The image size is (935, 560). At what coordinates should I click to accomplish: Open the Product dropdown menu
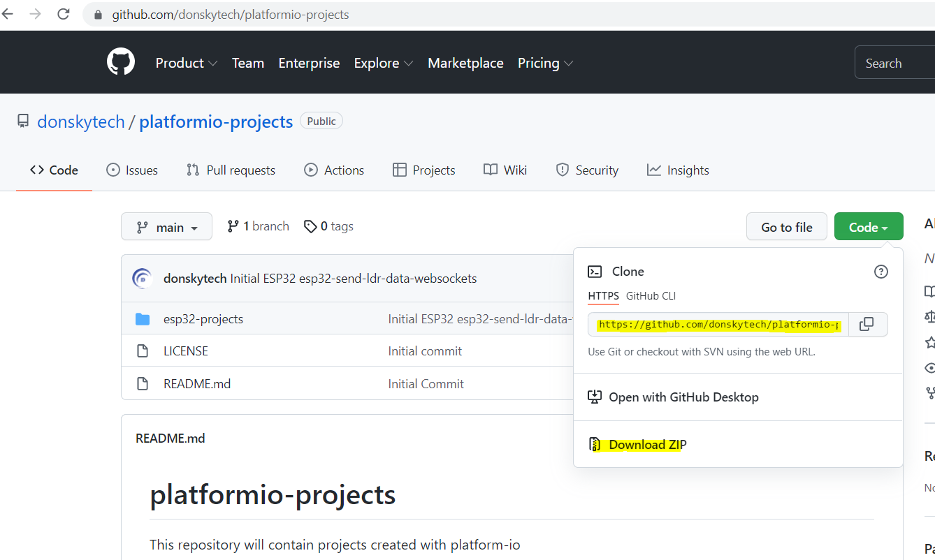tap(187, 63)
